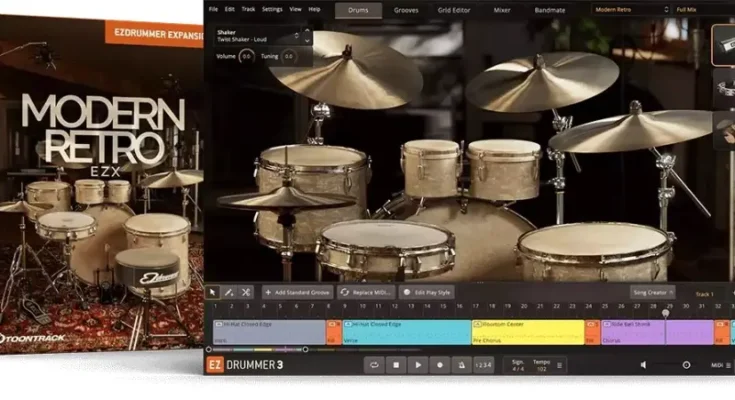The height and width of the screenshot is (400, 735).
Task: Click the Edit Play Style button
Action: pos(426,292)
